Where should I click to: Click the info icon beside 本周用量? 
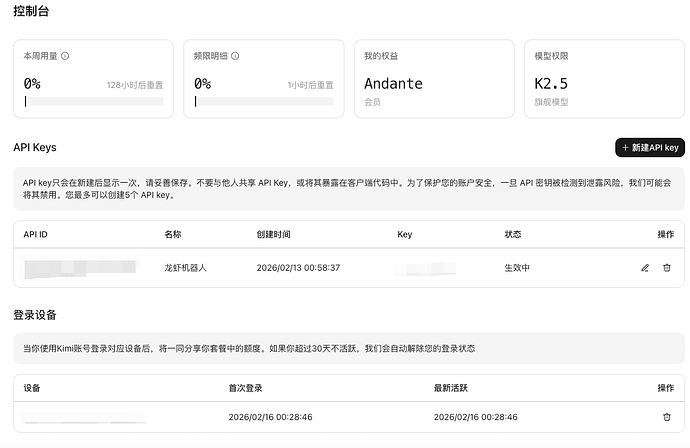point(65,56)
